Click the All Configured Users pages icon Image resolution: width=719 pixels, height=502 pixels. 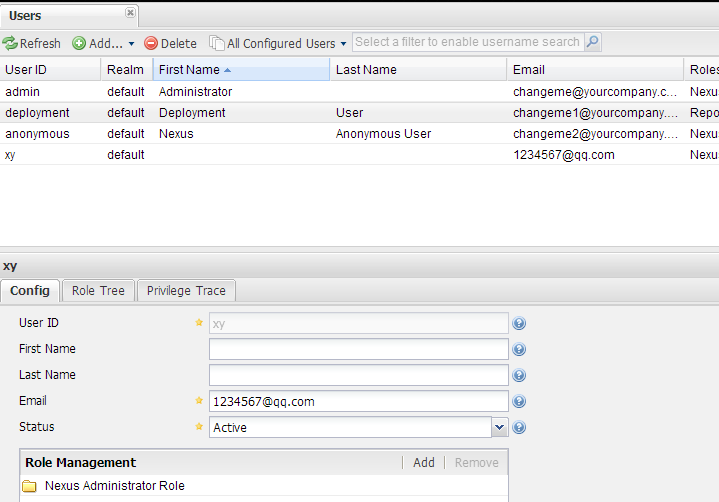pos(217,44)
